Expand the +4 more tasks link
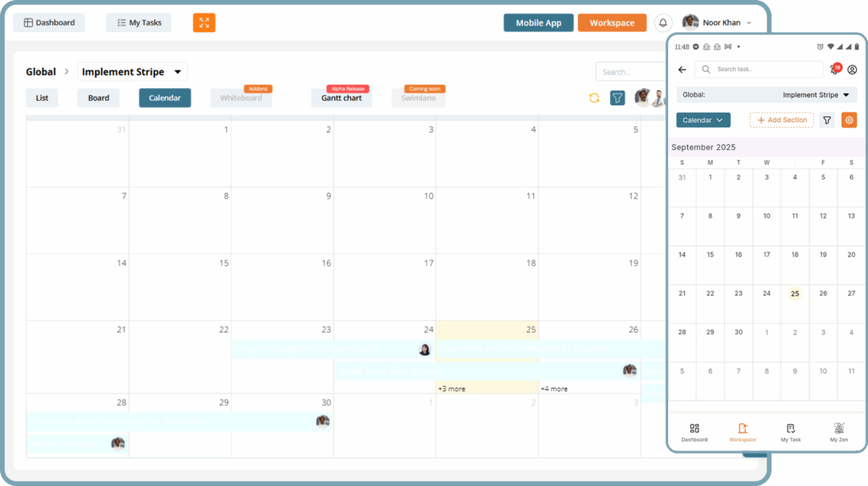The width and height of the screenshot is (868, 486). click(x=554, y=388)
